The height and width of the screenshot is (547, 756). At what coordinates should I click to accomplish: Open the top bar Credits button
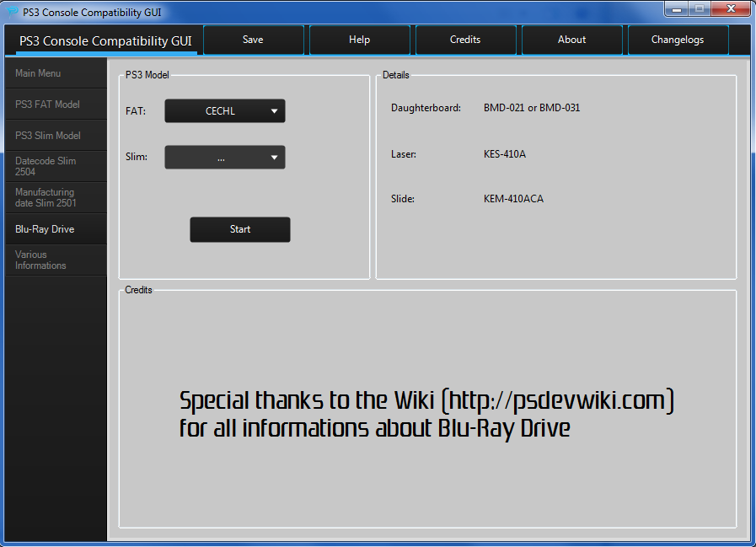(x=465, y=40)
